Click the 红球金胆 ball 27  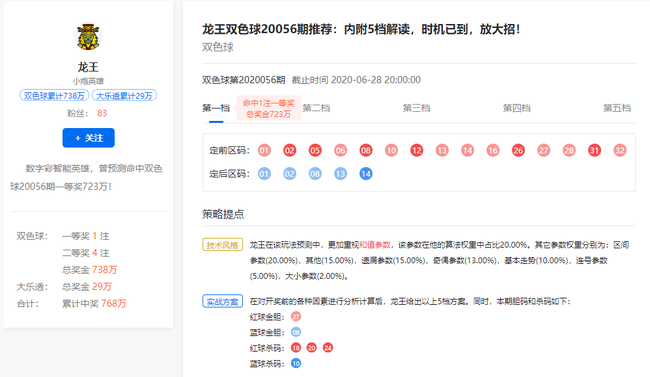[x=296, y=316]
